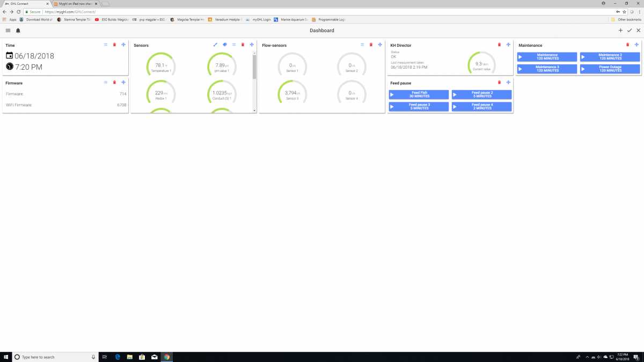644x362 pixels.
Task: Start Maintenance 3 for 120 minutes
Action: click(x=547, y=69)
